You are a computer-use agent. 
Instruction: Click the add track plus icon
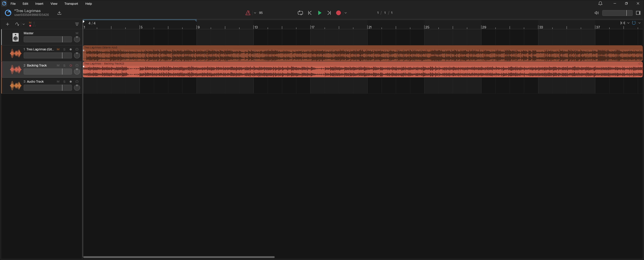tap(8, 24)
